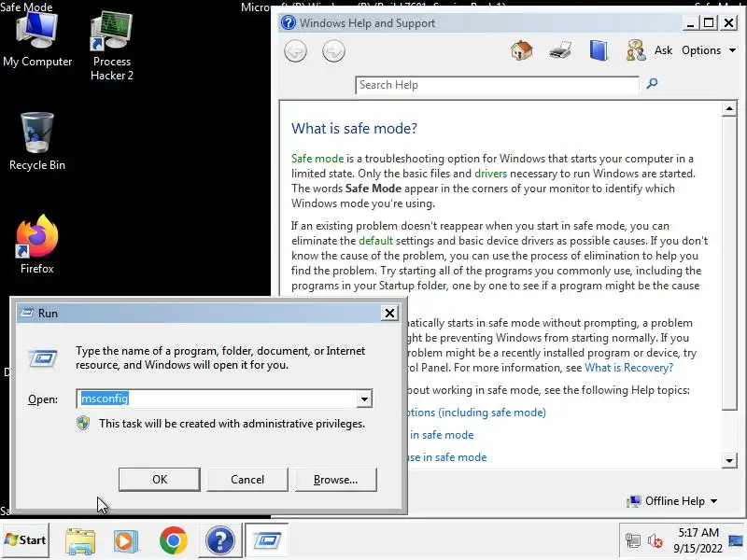Click OK in the Run dialog

pos(160,479)
